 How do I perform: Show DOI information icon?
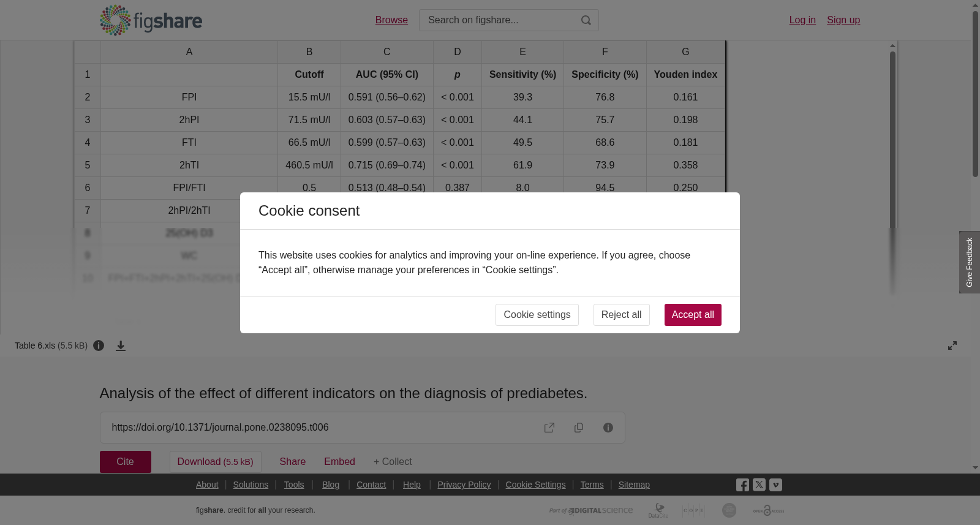click(608, 428)
